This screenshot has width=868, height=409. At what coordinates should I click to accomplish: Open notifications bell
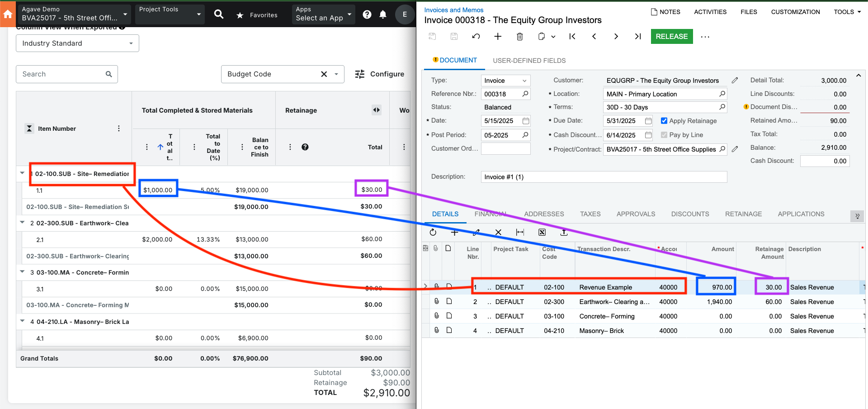pyautogui.click(x=383, y=14)
